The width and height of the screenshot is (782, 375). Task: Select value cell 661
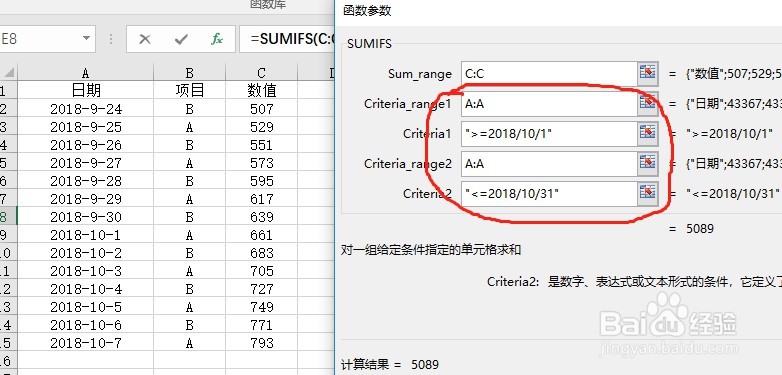[261, 234]
